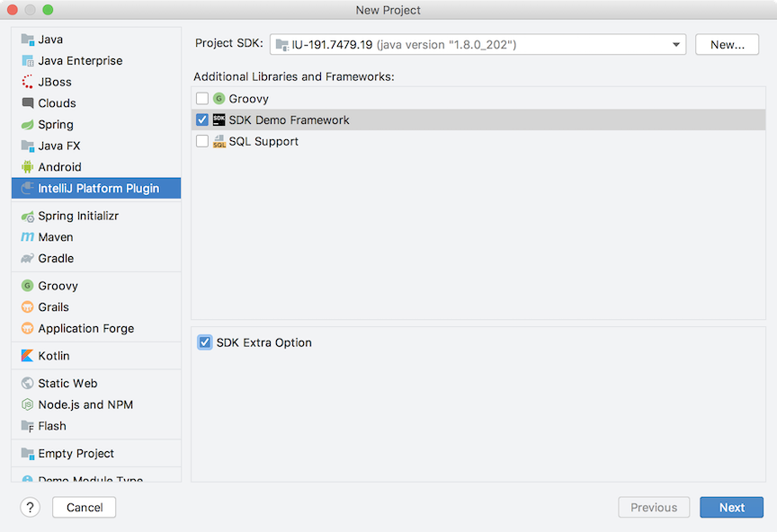Click the green window zoom button

click(48, 10)
